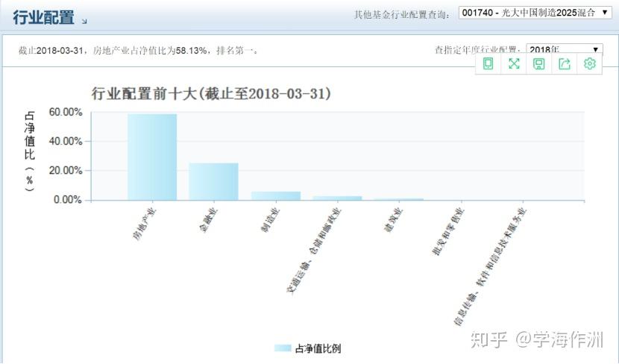
Task: Click the 房地产业 x-axis label
Action: [x=145, y=225]
